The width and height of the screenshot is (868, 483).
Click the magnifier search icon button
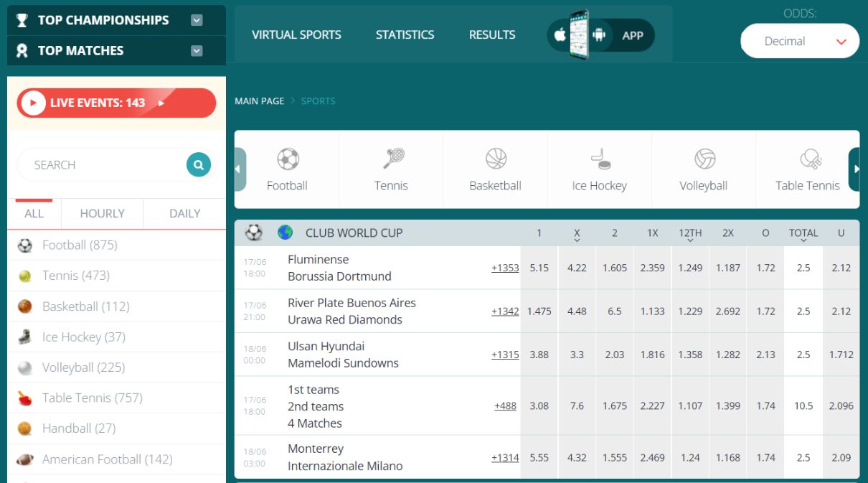click(199, 164)
